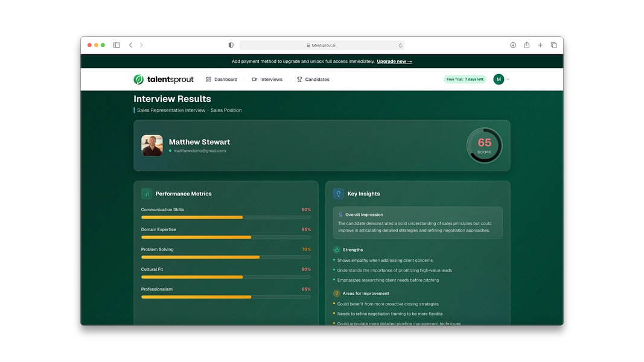Open Safari privacy report shield icon

230,45
